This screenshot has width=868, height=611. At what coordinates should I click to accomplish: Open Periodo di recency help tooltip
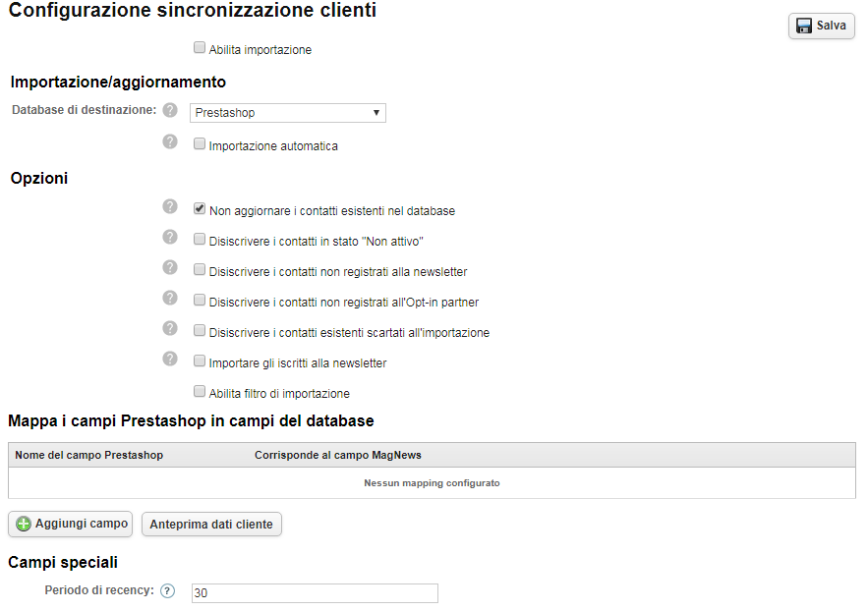(x=167, y=591)
